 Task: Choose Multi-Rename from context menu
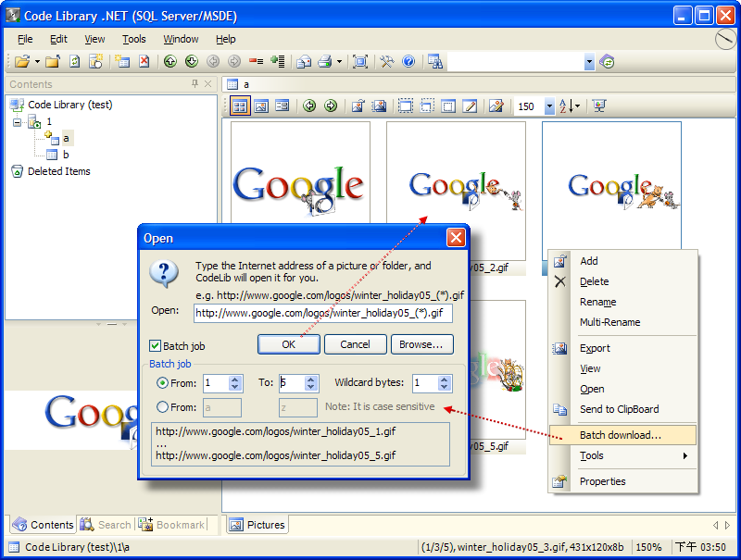coord(622,322)
